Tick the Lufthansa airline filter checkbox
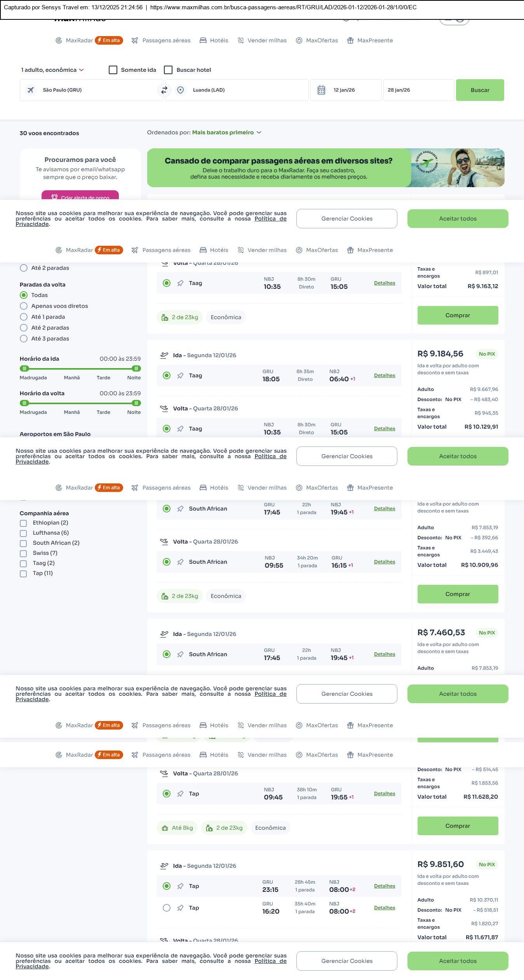524x980 pixels. (x=23, y=533)
